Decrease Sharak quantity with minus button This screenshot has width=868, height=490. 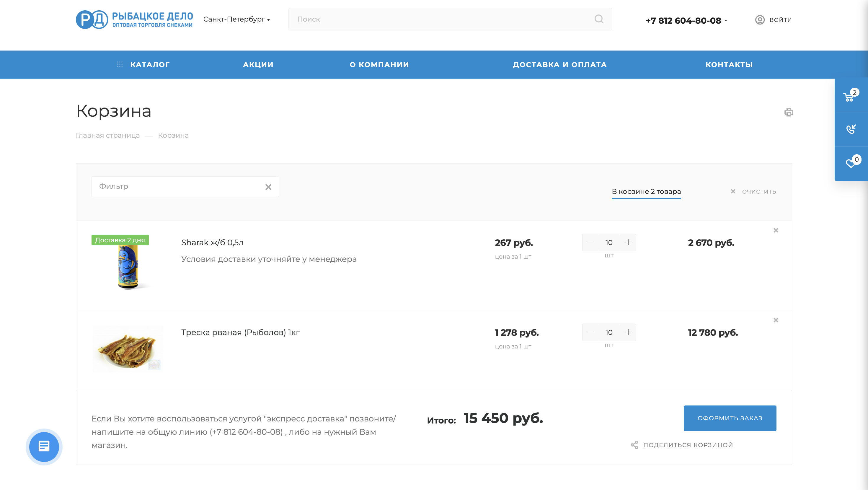click(x=590, y=242)
